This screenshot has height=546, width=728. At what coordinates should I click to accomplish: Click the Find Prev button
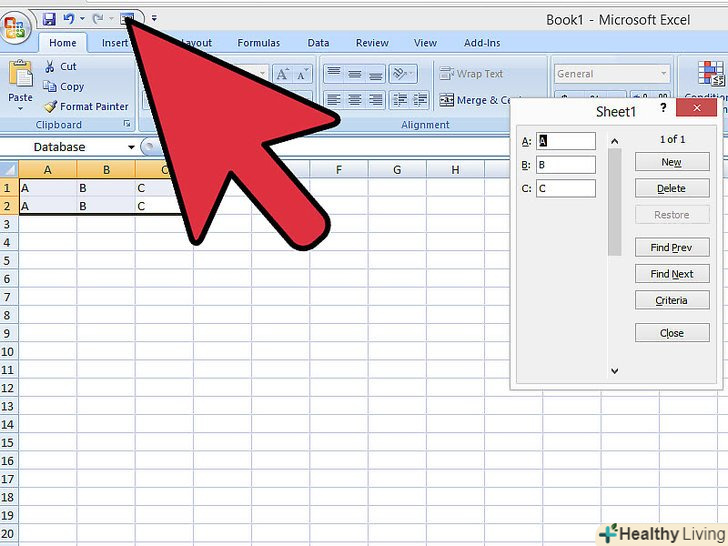[x=672, y=247]
